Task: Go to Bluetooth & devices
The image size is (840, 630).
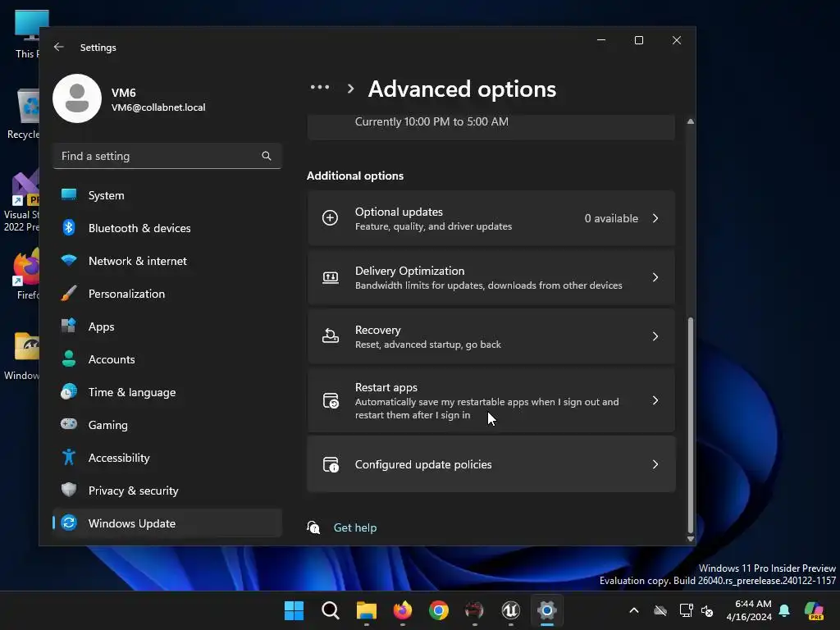Action: [x=167, y=228]
